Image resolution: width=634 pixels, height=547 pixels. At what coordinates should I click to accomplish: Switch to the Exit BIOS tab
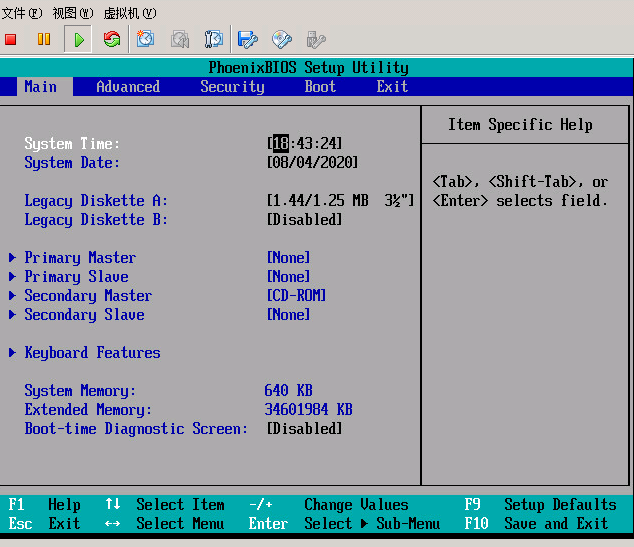[x=392, y=87]
